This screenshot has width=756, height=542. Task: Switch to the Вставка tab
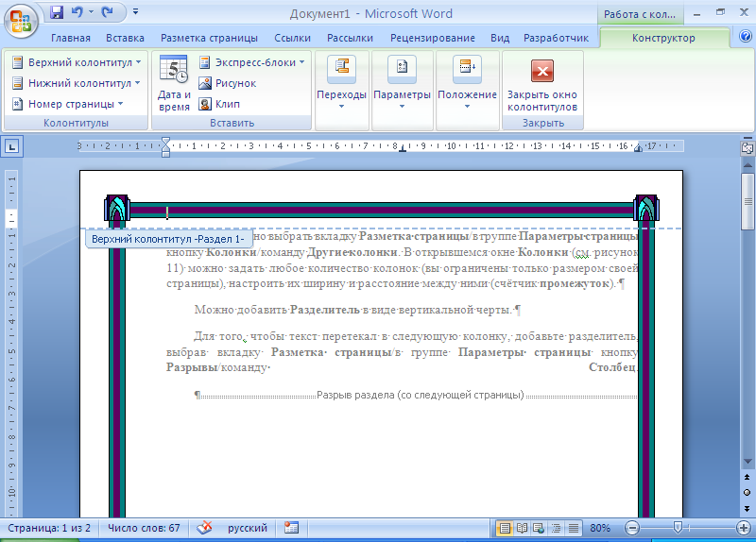(x=125, y=38)
